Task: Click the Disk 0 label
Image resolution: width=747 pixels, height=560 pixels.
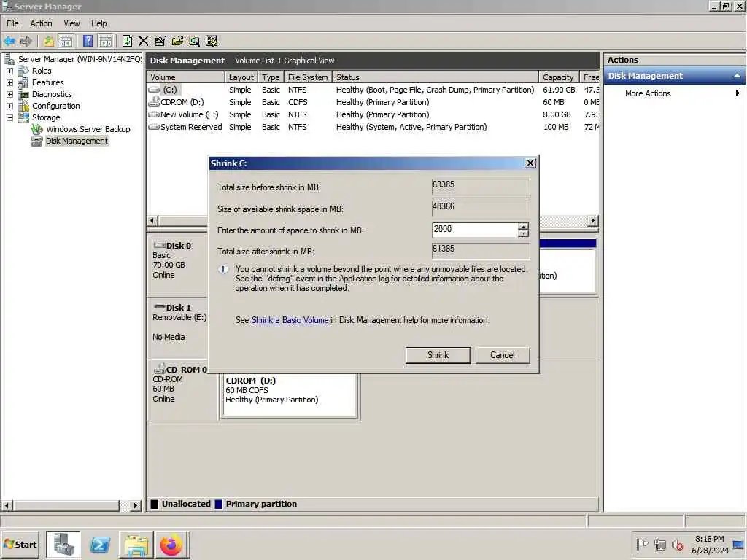Action: [178, 246]
